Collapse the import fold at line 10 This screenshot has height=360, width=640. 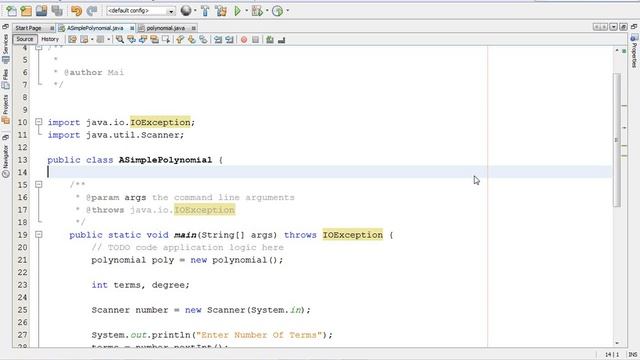38,122
